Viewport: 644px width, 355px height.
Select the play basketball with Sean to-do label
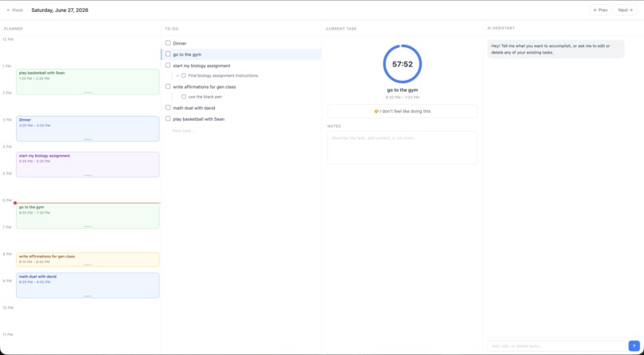(x=198, y=119)
